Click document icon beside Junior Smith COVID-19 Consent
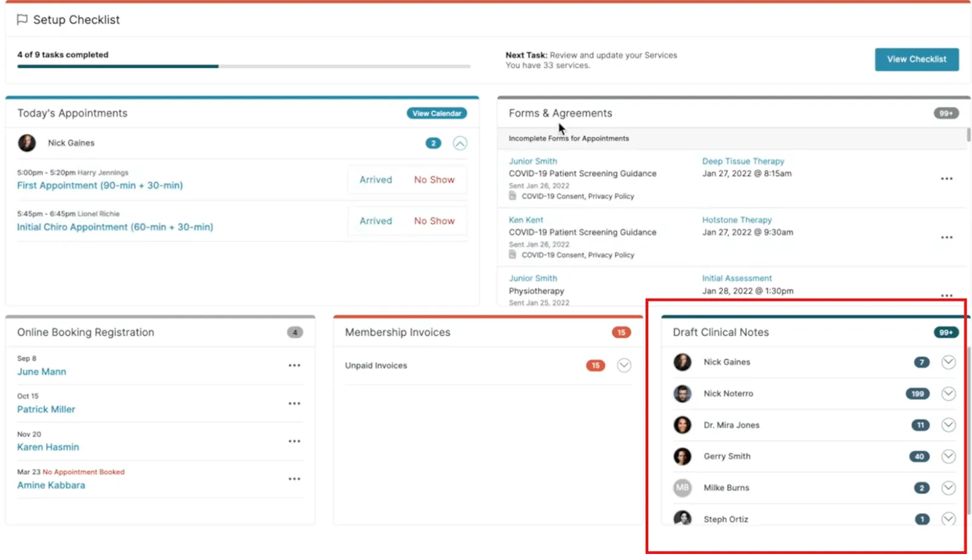 tap(513, 196)
